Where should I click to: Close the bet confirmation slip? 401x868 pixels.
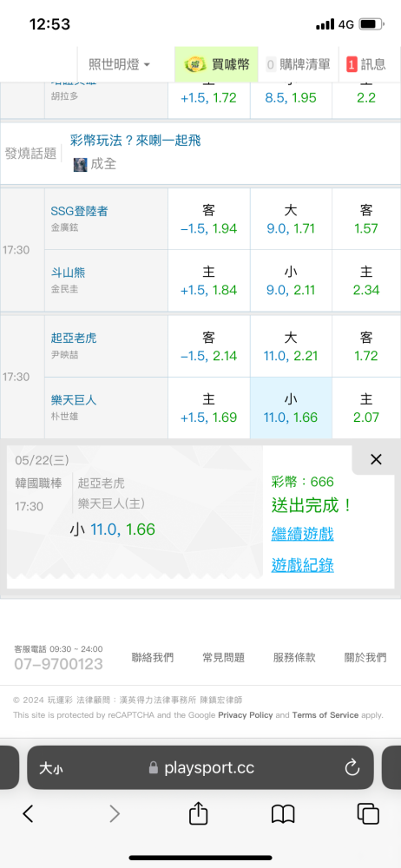pyautogui.click(x=376, y=459)
